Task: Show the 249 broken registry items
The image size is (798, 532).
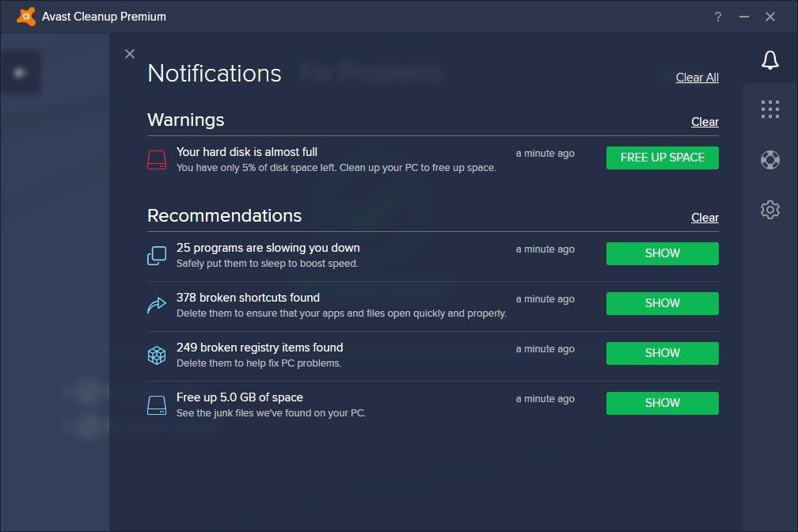Action: 662,353
